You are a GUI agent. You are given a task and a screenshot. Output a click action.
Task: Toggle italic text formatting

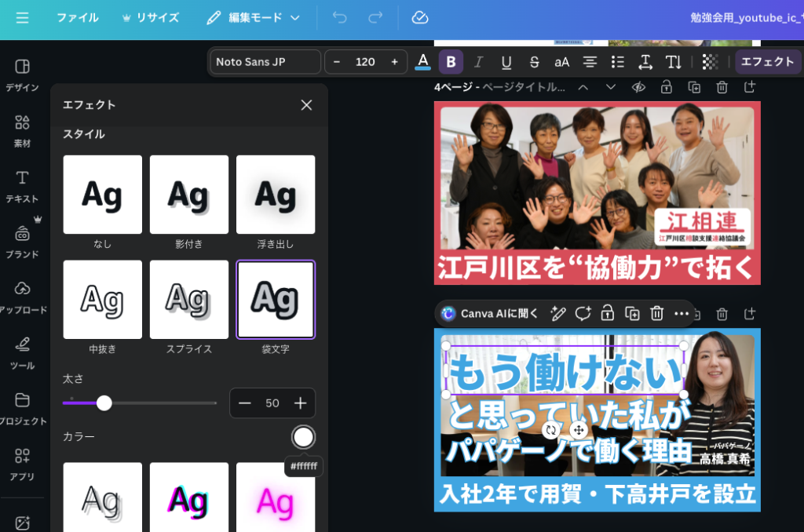(x=478, y=62)
